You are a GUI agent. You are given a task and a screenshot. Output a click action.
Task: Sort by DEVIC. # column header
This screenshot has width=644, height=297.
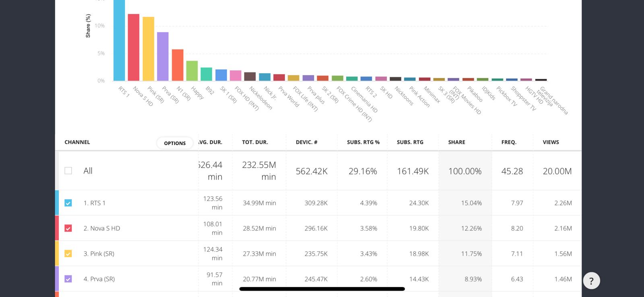(x=306, y=142)
